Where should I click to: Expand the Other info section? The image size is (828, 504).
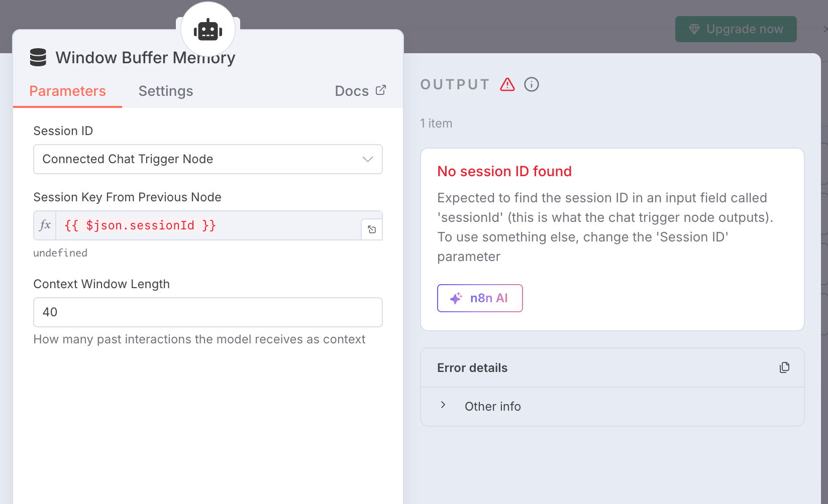pyautogui.click(x=443, y=406)
